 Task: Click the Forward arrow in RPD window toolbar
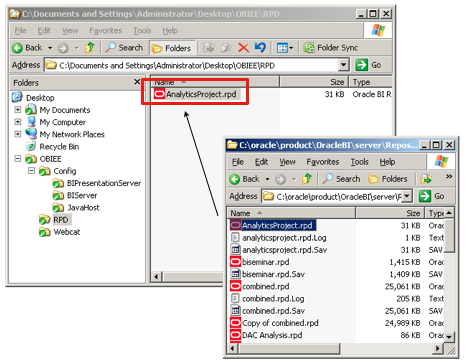point(63,48)
